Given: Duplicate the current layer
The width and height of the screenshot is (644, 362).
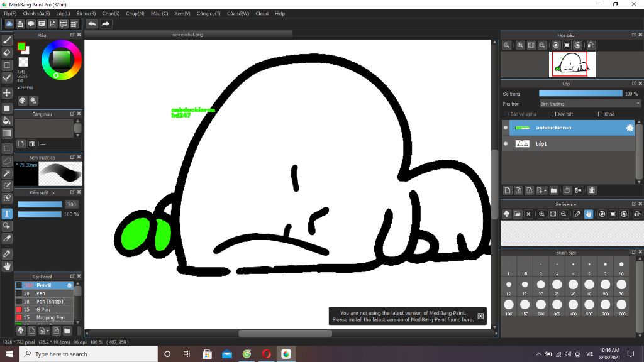Looking at the screenshot, I should [x=567, y=190].
